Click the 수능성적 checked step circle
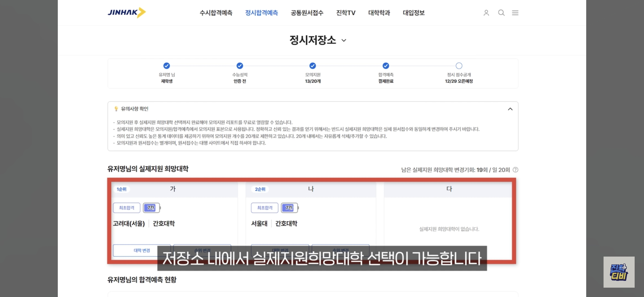644x297 pixels. tap(240, 66)
